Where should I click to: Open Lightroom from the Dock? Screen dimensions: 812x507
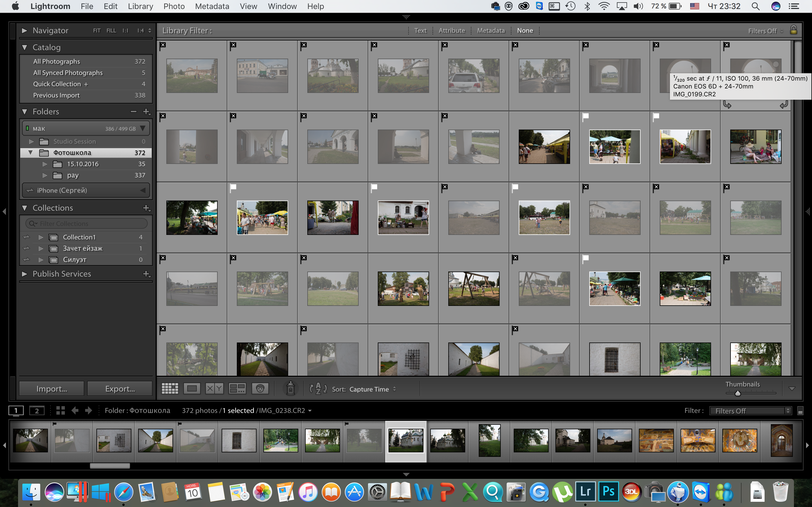tap(586, 492)
